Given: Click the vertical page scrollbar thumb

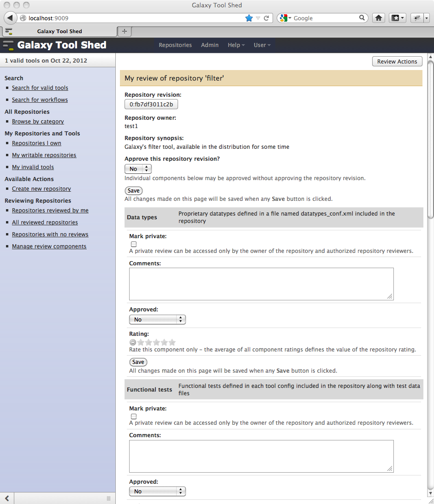Looking at the screenshot, I should (430, 140).
